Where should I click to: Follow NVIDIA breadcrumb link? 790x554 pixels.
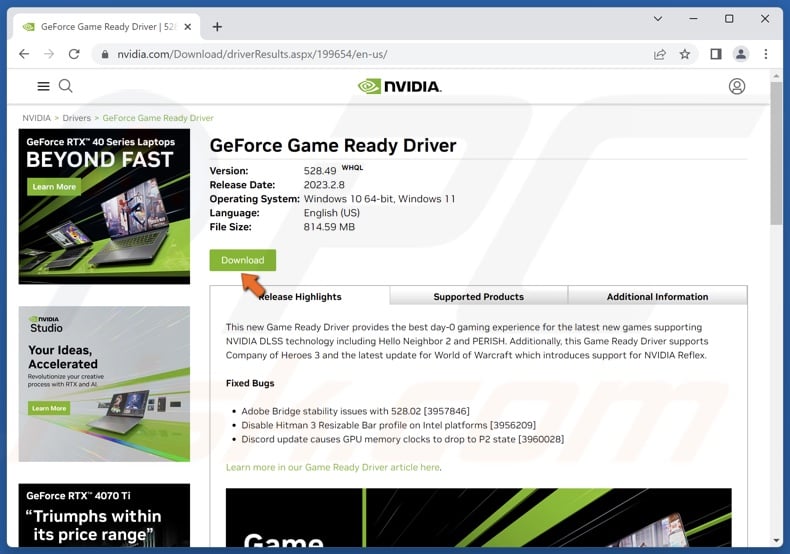36,118
